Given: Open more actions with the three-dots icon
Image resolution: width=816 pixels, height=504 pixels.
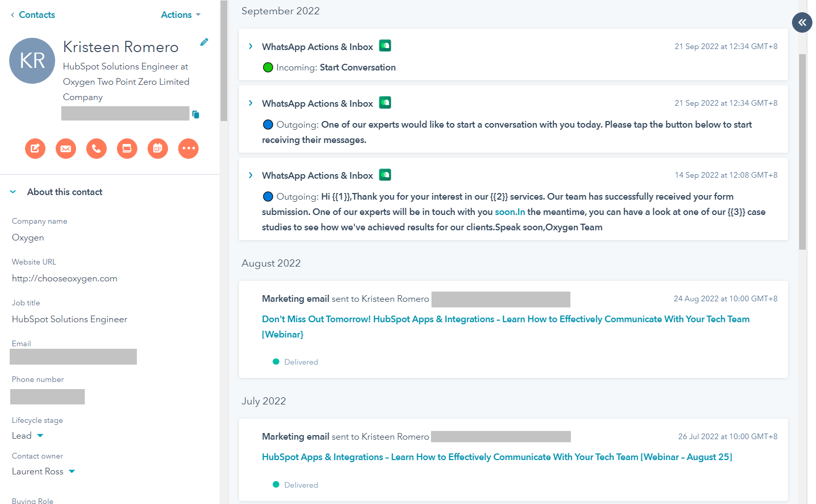Looking at the screenshot, I should pyautogui.click(x=188, y=149).
